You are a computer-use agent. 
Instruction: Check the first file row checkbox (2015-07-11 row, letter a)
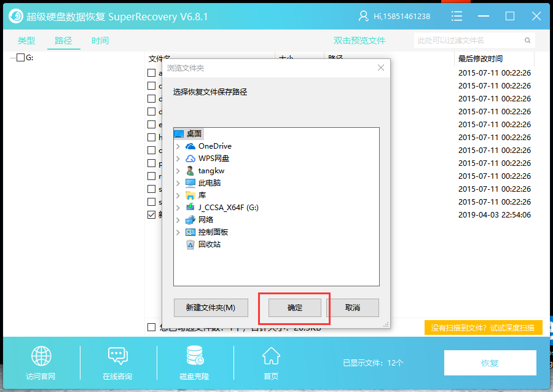(x=152, y=73)
